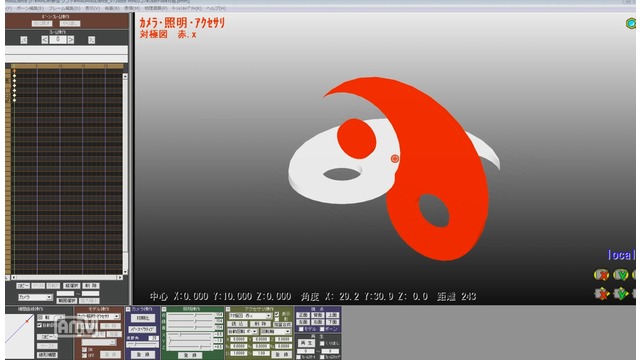Click the center point marker in viewport

pos(395,159)
